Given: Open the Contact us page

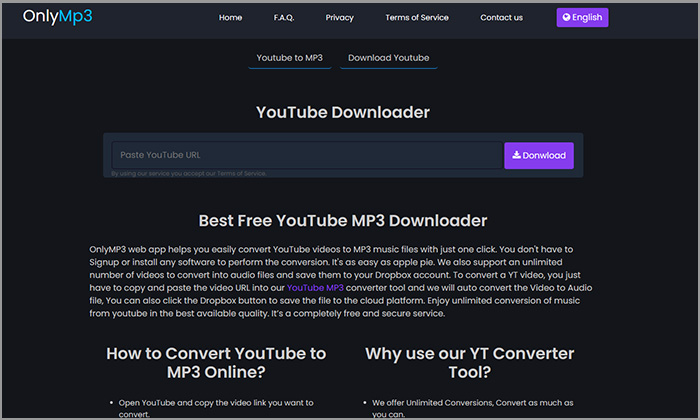Looking at the screenshot, I should click(x=501, y=17).
